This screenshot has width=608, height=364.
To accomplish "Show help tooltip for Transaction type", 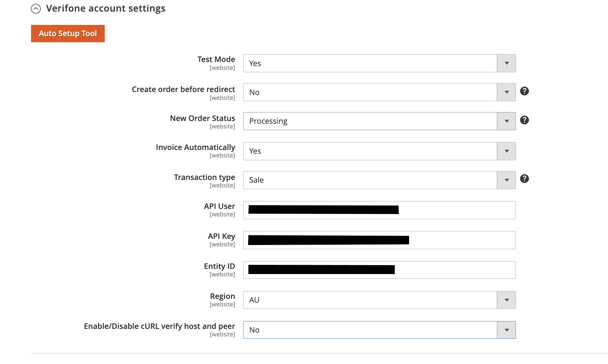I will (524, 179).
